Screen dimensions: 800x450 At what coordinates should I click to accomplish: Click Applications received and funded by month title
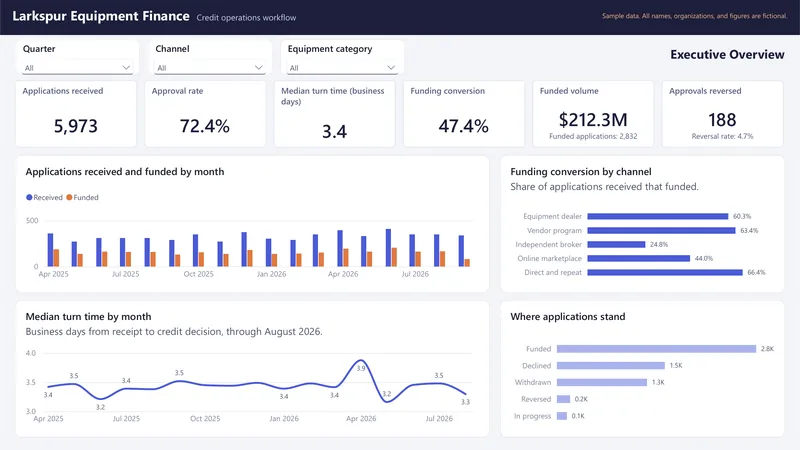click(124, 172)
